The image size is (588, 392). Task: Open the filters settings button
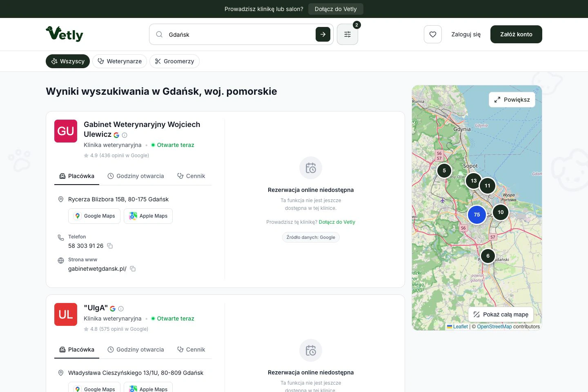click(x=347, y=34)
